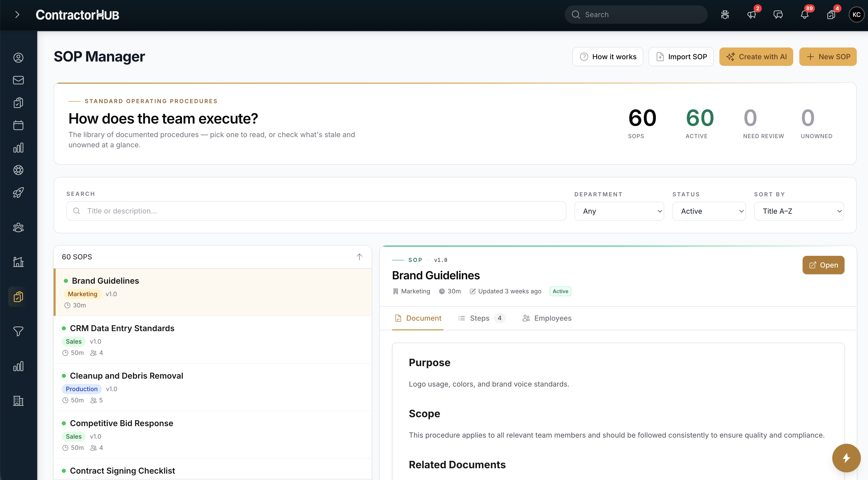Select the highlighted SOP clipboard sidebar icon
Image resolution: width=868 pixels, height=480 pixels.
pos(18,297)
